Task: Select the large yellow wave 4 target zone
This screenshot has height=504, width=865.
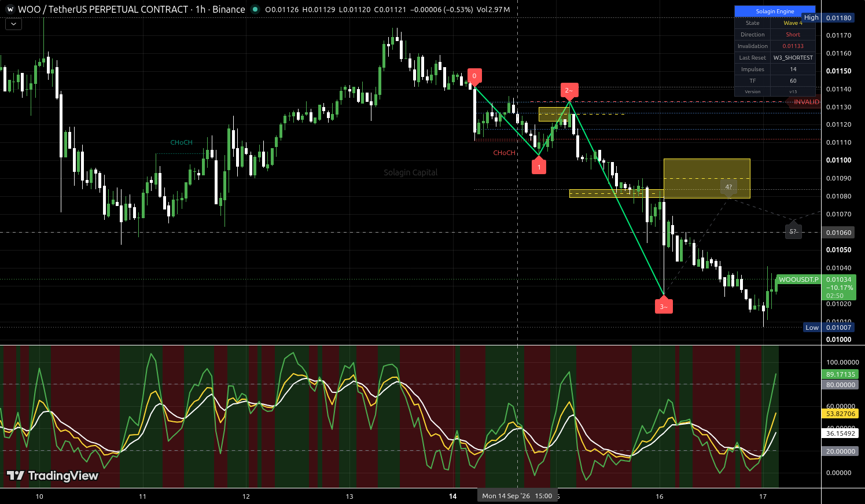Action: [707, 178]
